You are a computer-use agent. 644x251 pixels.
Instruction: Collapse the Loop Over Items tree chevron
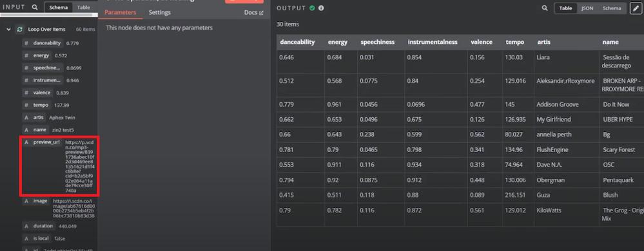point(8,29)
